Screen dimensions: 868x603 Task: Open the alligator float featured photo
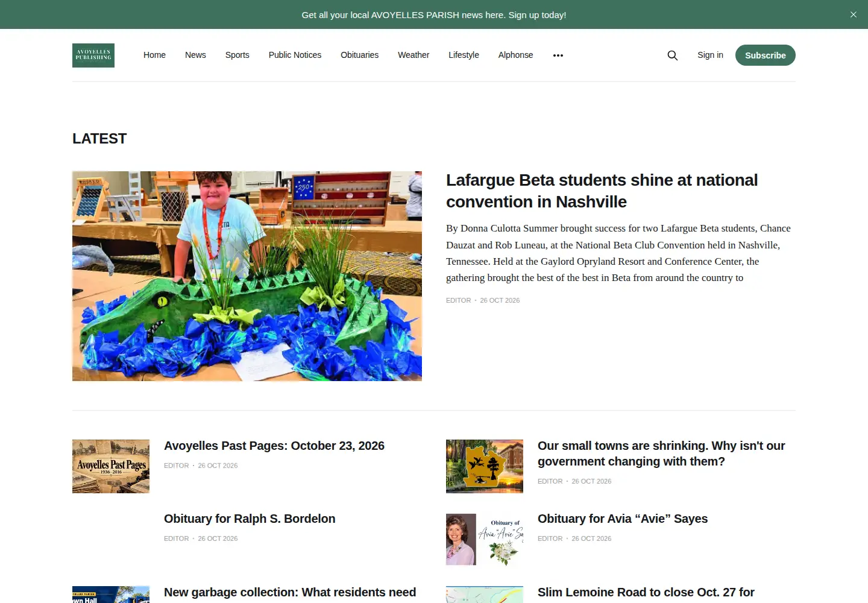coord(247,276)
